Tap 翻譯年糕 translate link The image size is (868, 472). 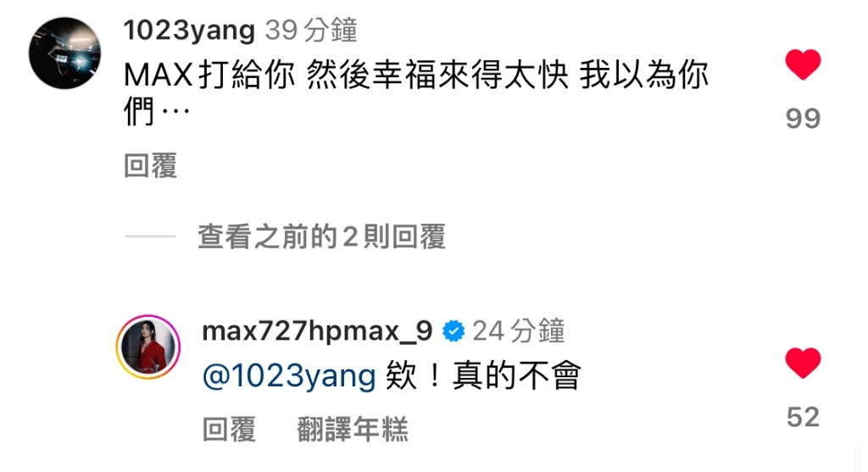[x=353, y=430]
